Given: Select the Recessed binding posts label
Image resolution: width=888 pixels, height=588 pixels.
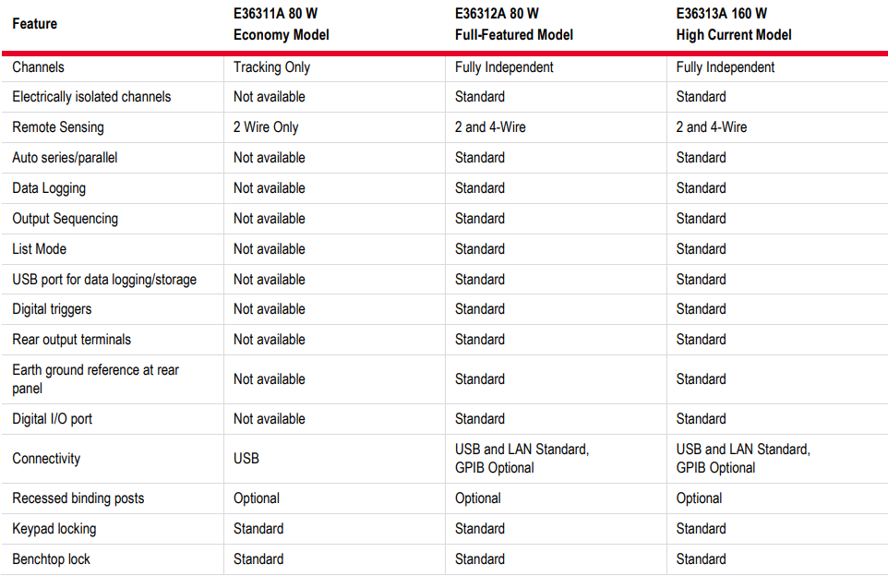Looking at the screenshot, I should pyautogui.click(x=78, y=498).
